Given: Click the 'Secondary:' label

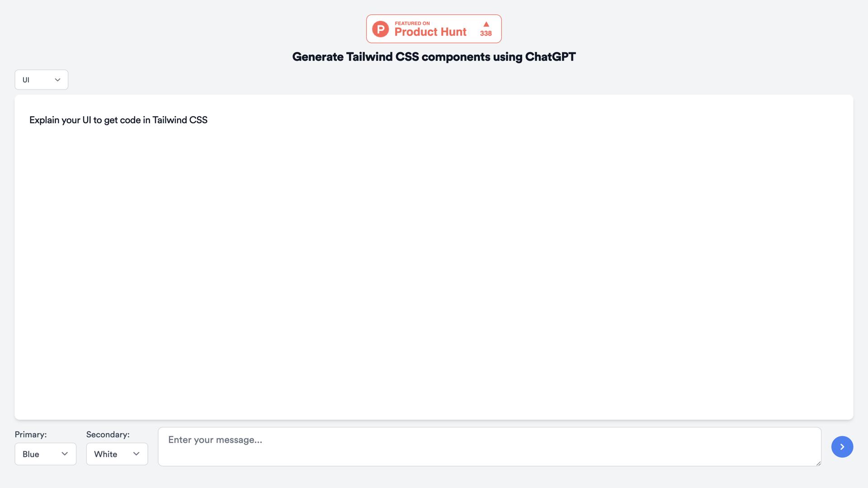Looking at the screenshot, I should click(108, 434).
